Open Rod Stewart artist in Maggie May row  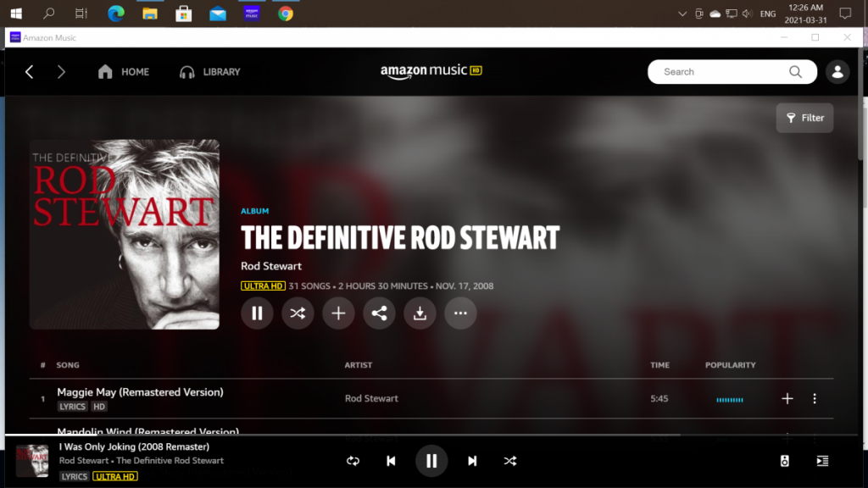point(371,398)
